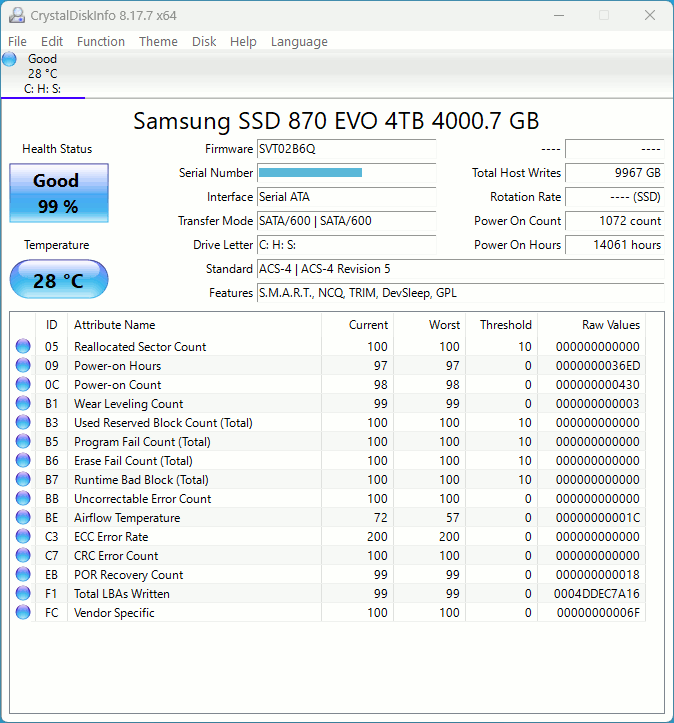Click the Wear Leveling Count attribute name
674x723 pixels.
tap(129, 404)
